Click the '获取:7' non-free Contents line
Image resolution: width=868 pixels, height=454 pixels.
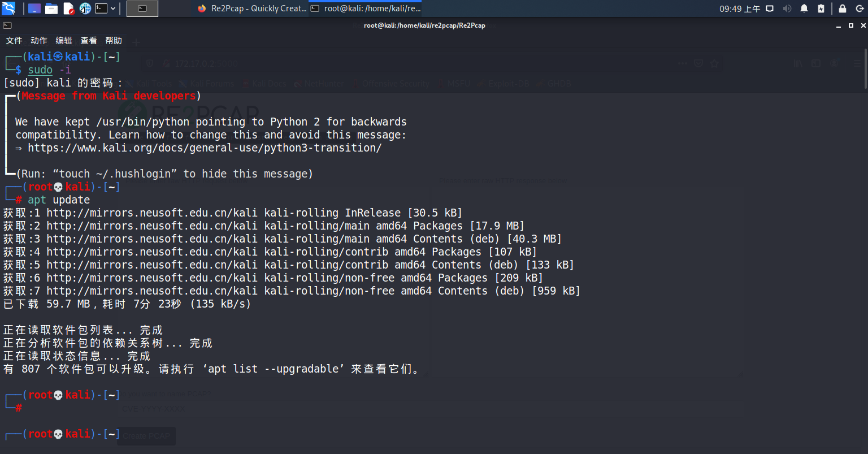[x=292, y=291]
